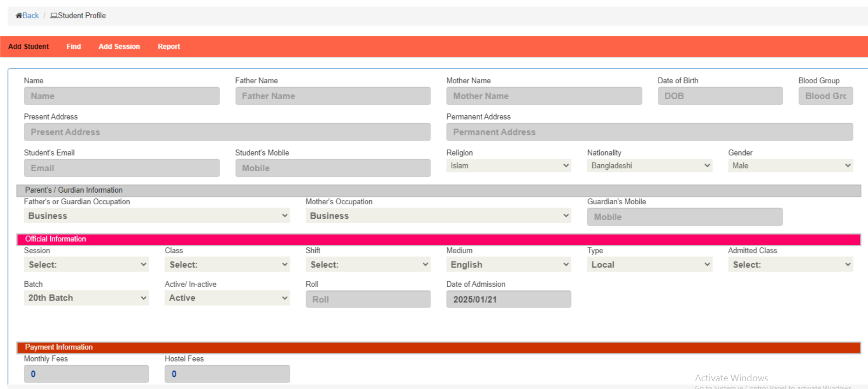Expand the Session select dropdown
The width and height of the screenshot is (868, 389).
86,265
